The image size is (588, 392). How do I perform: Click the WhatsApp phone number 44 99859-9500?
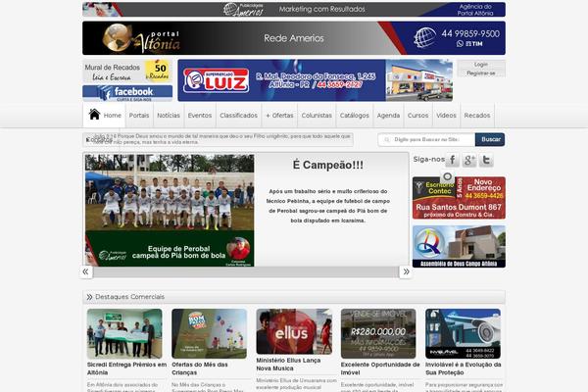pyautogui.click(x=470, y=33)
